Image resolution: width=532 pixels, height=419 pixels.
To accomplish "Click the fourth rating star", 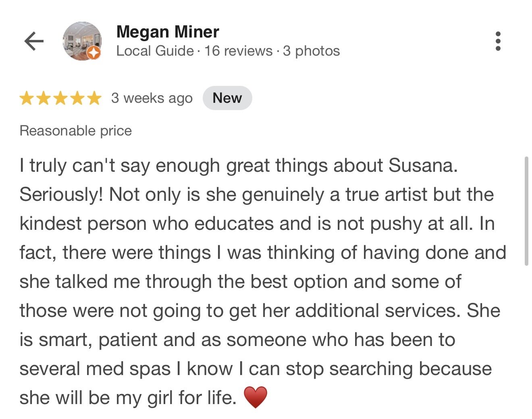I will pyautogui.click(x=77, y=98).
